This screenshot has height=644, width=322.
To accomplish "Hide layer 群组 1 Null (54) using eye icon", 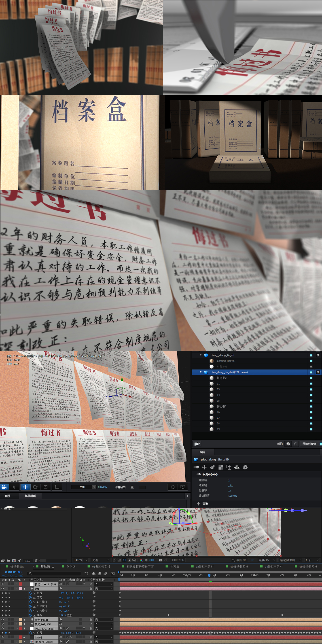I will point(3,584).
